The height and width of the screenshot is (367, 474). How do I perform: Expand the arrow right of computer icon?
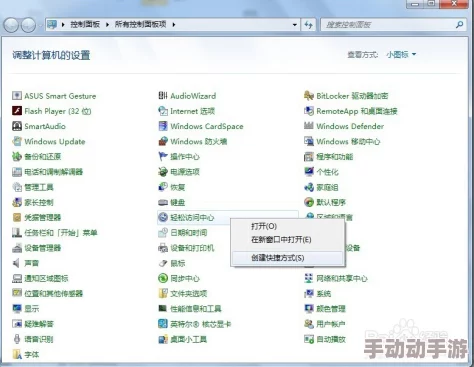(63, 24)
